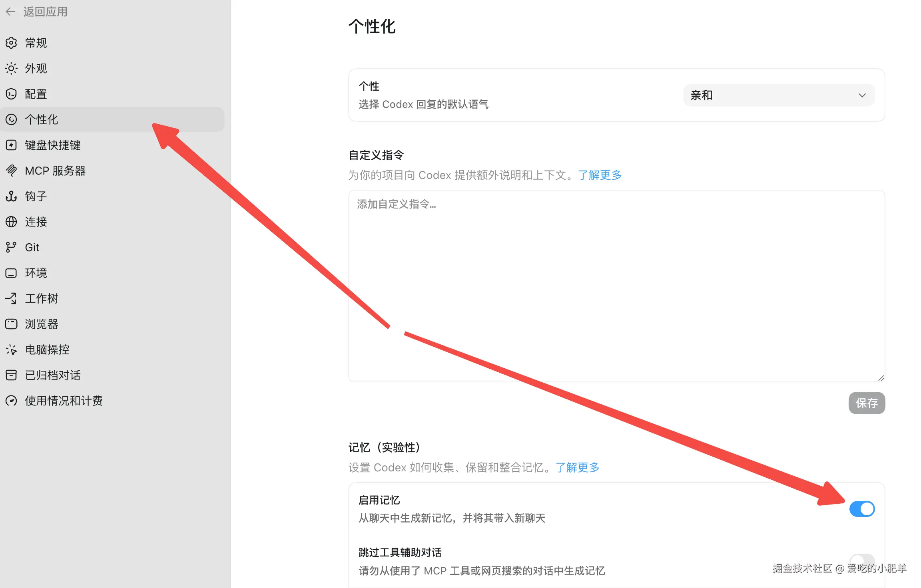Click the 外观 sun icon
The image size is (921, 588).
click(11, 68)
